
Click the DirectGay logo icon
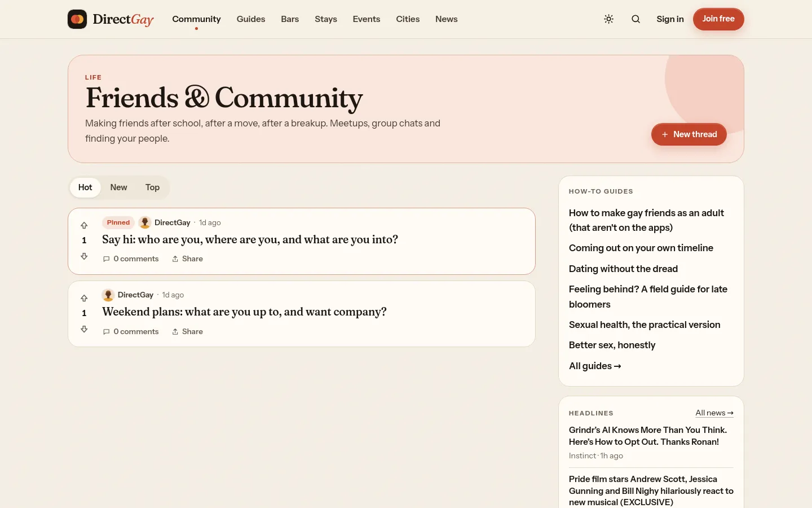pyautogui.click(x=77, y=19)
